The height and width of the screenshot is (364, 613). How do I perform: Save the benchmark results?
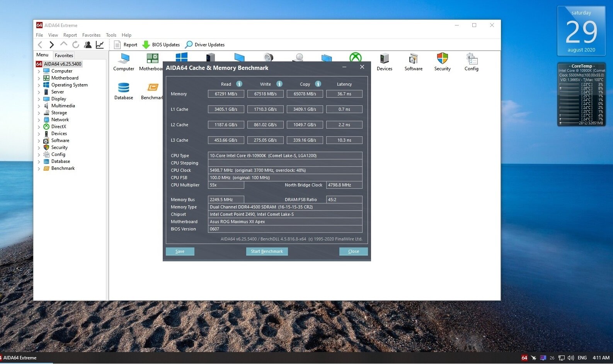(180, 251)
